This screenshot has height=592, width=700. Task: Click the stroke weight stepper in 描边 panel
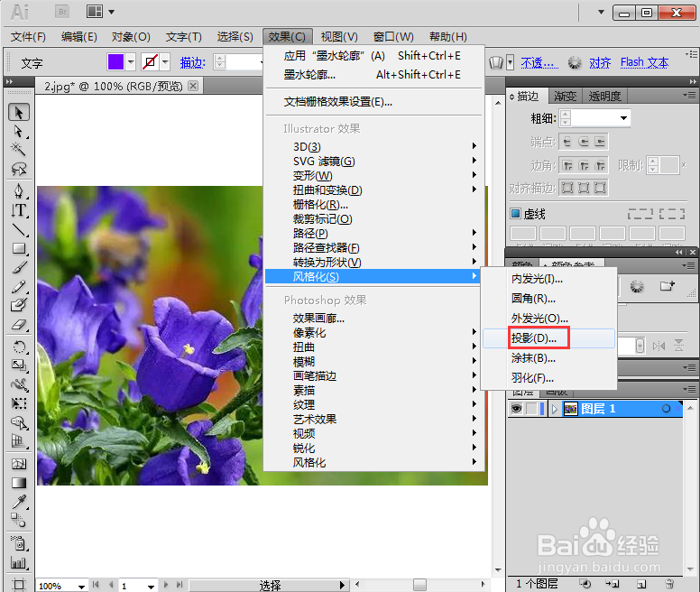coord(566,118)
